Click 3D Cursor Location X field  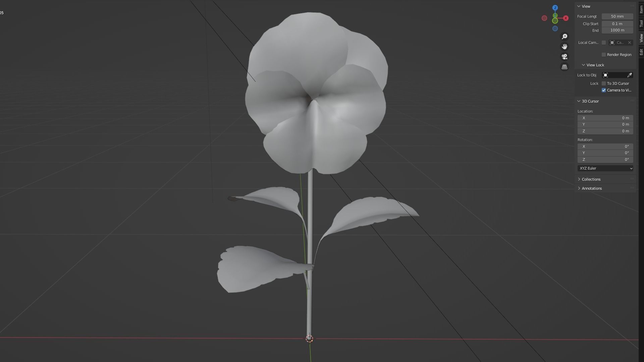pyautogui.click(x=605, y=118)
